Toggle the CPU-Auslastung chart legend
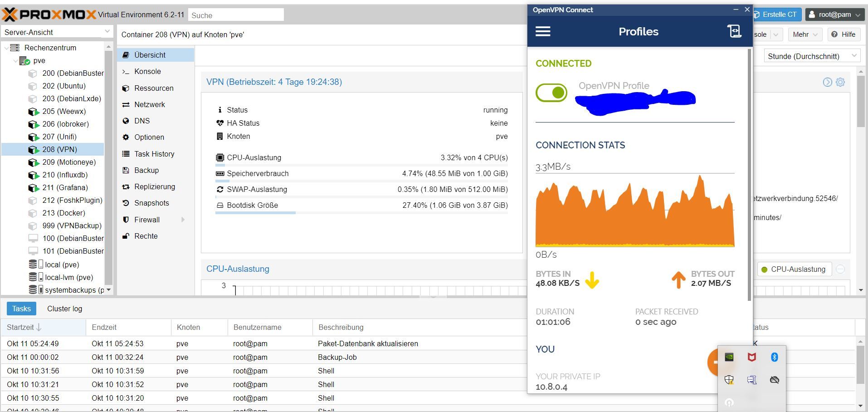 (794, 269)
